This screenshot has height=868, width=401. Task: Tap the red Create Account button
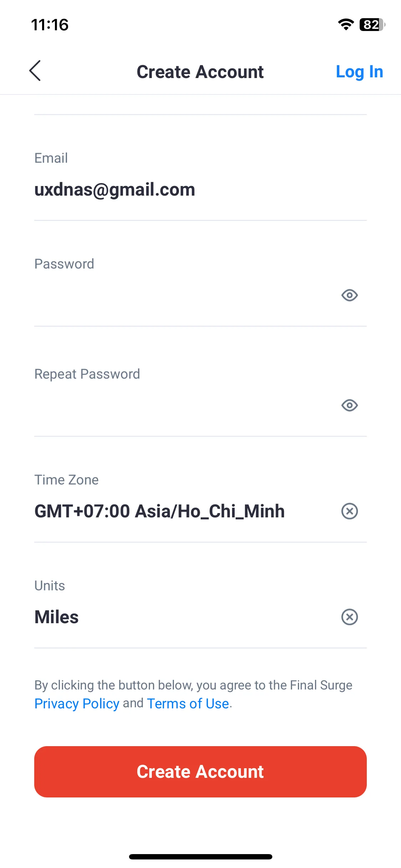[x=200, y=772]
